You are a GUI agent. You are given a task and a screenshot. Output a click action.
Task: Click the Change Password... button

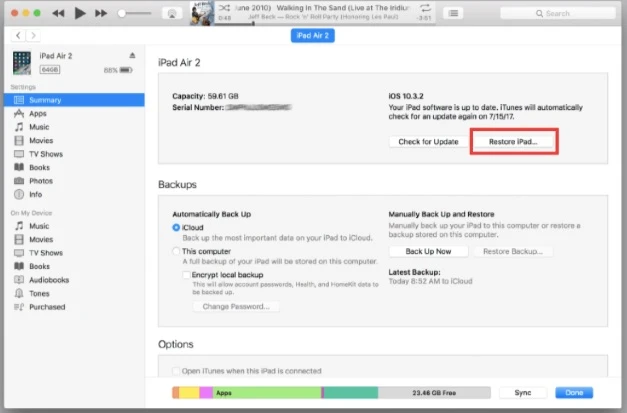(236, 307)
